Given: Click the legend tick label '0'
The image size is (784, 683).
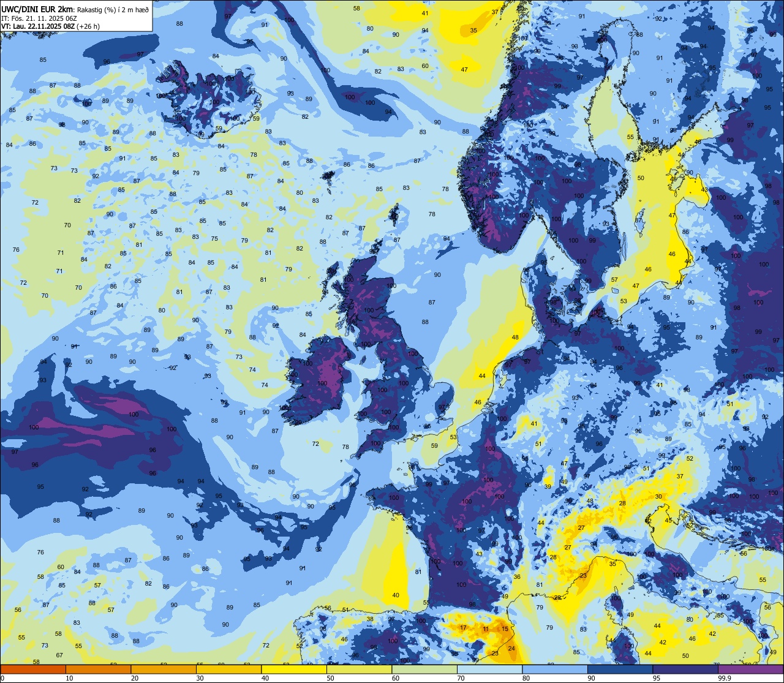Looking at the screenshot, I should (2, 678).
